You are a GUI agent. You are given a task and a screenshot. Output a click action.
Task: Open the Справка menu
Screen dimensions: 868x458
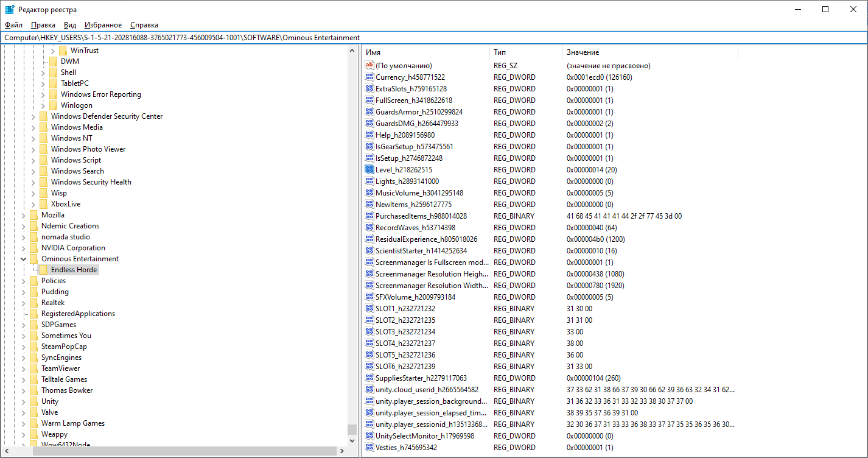[144, 25]
